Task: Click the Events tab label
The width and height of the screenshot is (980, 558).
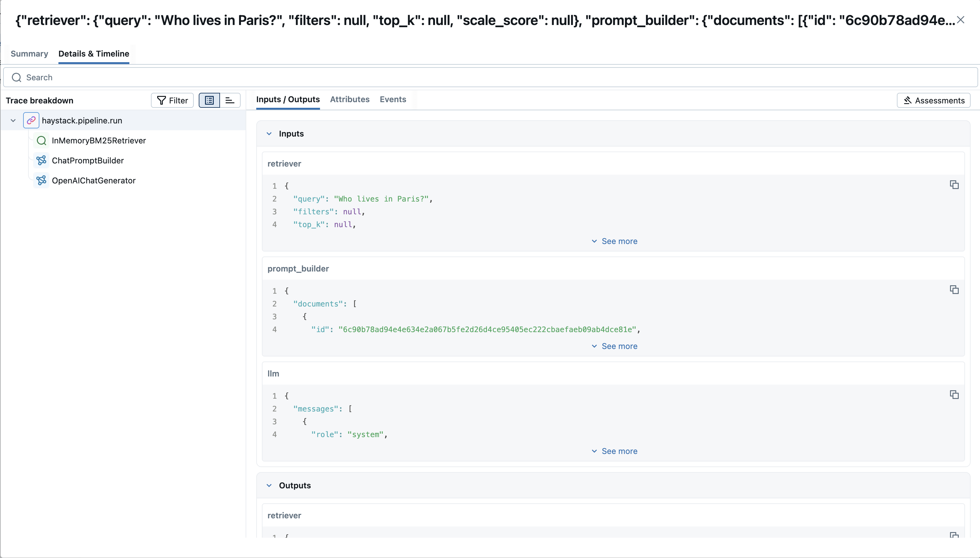Action: coord(392,99)
